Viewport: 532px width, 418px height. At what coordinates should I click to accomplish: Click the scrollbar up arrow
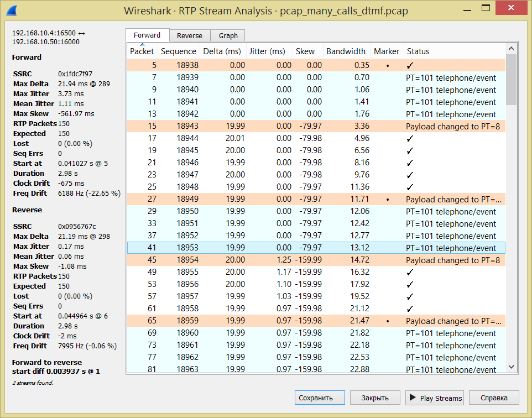click(x=512, y=49)
